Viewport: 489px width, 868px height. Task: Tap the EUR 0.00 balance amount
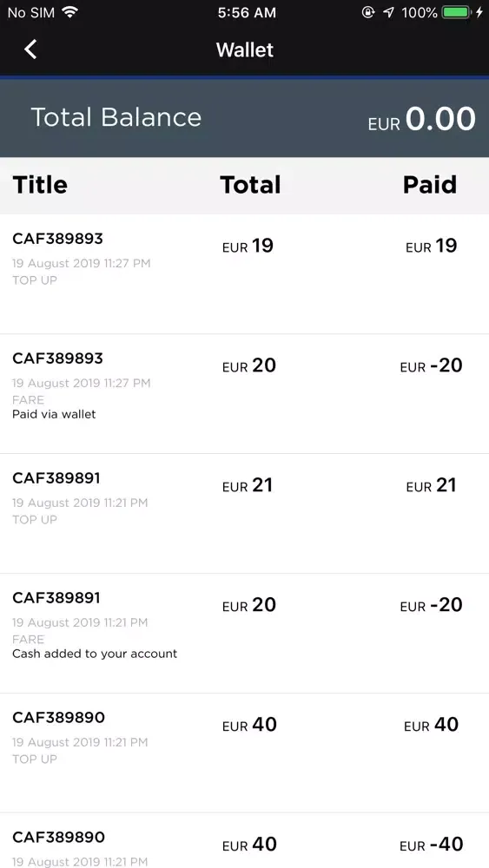click(421, 119)
